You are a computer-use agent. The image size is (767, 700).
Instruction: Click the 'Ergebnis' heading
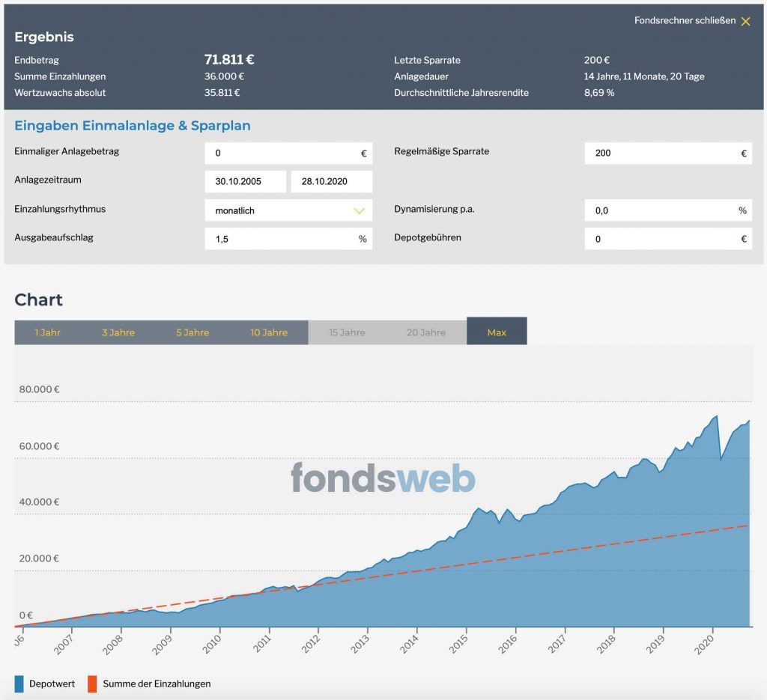tap(44, 37)
